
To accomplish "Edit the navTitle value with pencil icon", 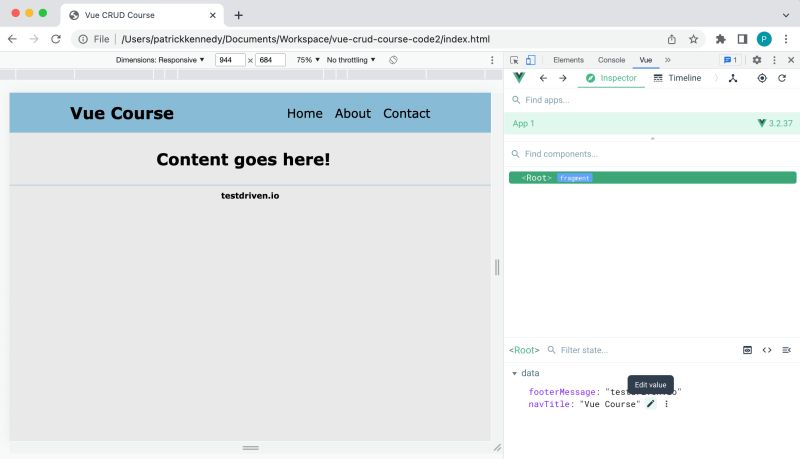I will [x=651, y=404].
